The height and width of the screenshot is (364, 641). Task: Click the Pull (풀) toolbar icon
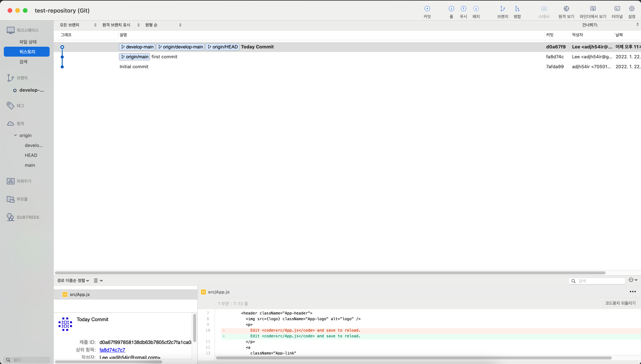pyautogui.click(x=451, y=9)
